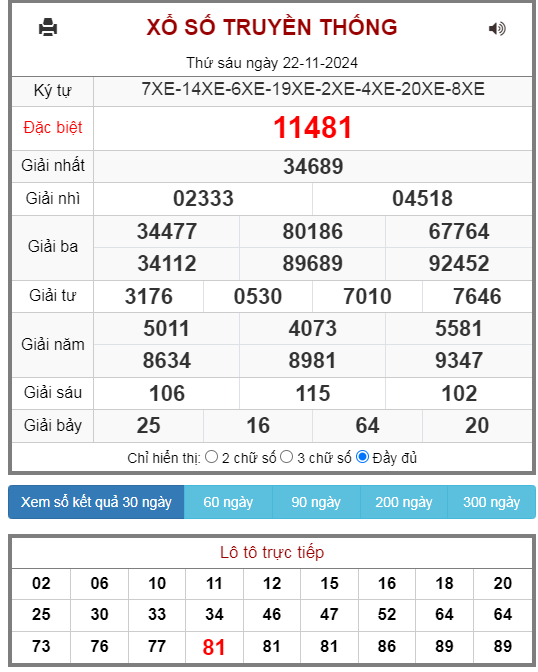Viewport: 538px width, 672px height.
Task: Click second prize number 02333
Action: [203, 198]
